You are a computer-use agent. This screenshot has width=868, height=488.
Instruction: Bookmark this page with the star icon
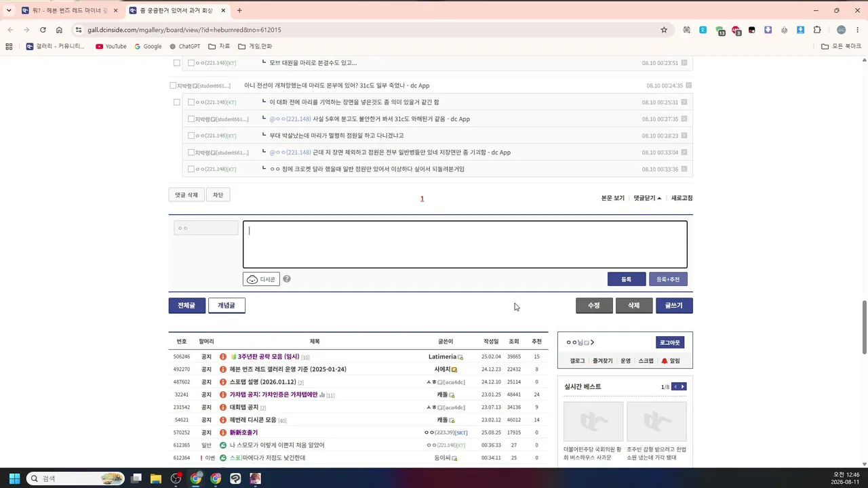point(664,30)
